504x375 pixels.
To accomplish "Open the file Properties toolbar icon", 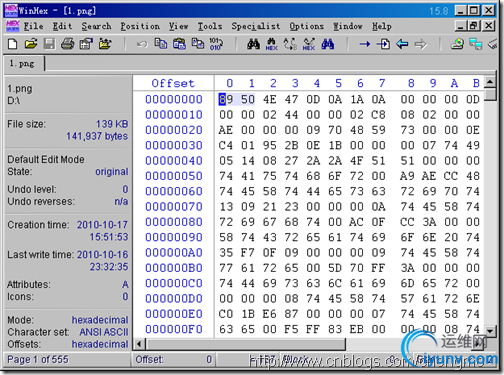I will point(86,44).
